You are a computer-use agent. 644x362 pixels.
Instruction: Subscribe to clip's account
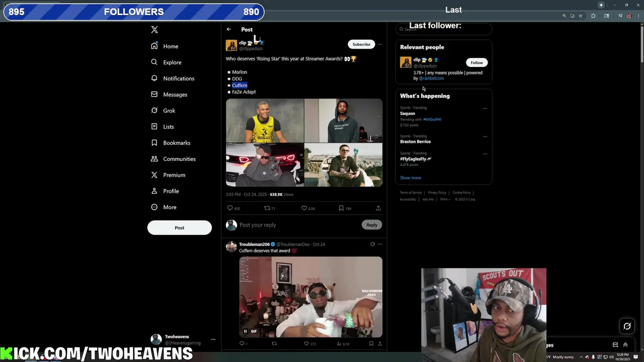tap(361, 44)
